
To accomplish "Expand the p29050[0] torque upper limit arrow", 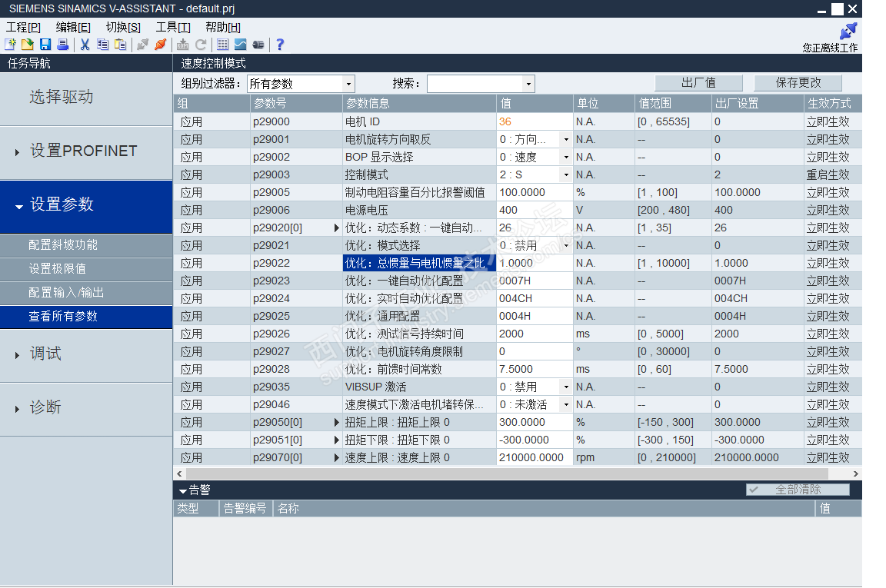I will pos(336,423).
